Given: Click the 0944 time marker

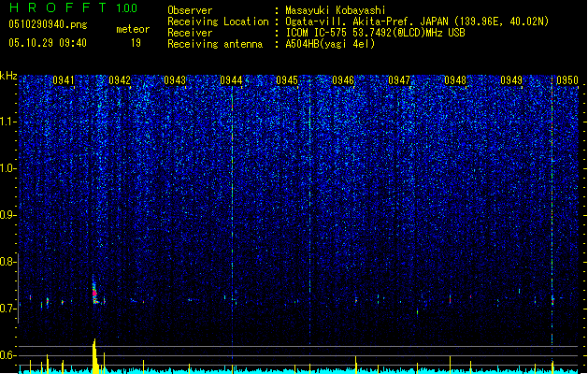Looking at the screenshot, I should click(x=231, y=80).
